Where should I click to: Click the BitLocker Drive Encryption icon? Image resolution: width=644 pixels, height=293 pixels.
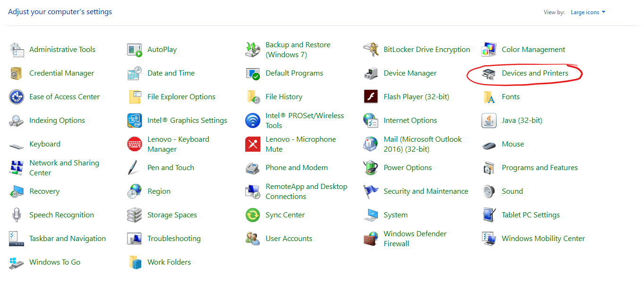point(371,50)
